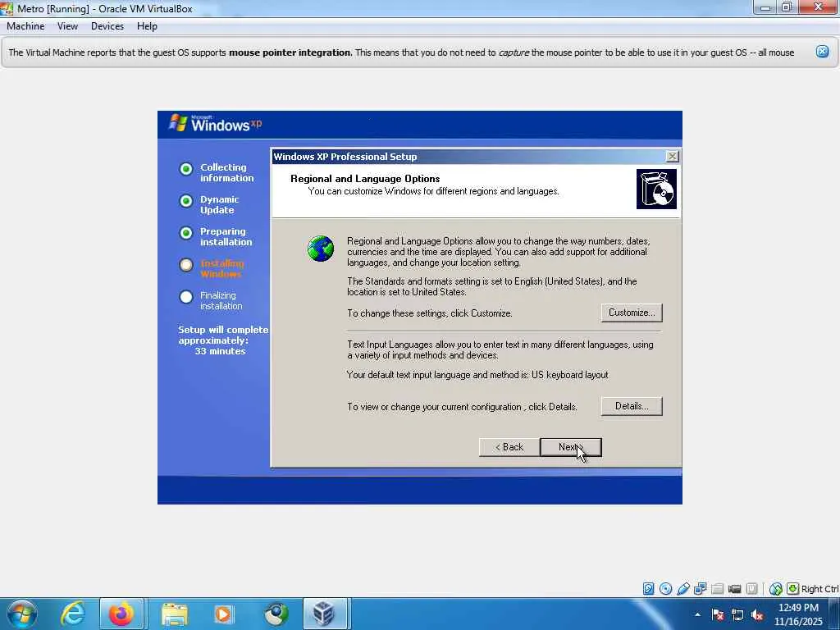840x630 pixels.
Task: Restore down the VirtualBox window
Action: pos(787,7)
